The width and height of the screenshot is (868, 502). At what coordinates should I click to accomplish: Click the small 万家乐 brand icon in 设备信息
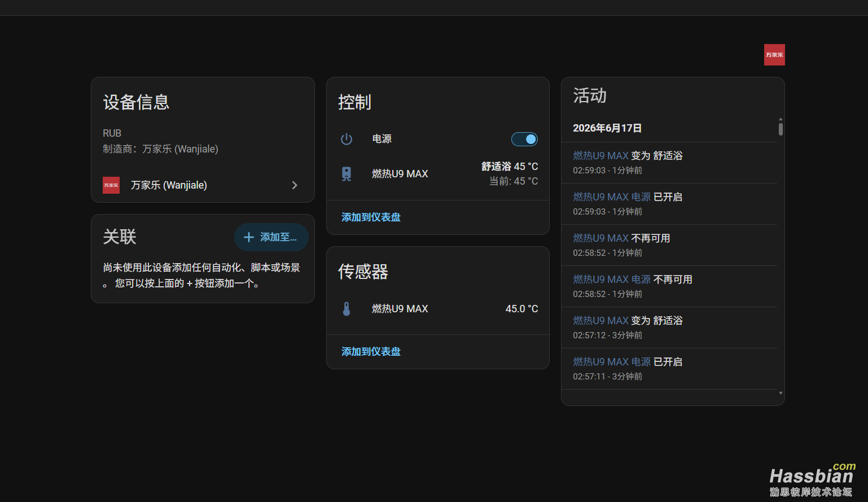pyautogui.click(x=111, y=185)
